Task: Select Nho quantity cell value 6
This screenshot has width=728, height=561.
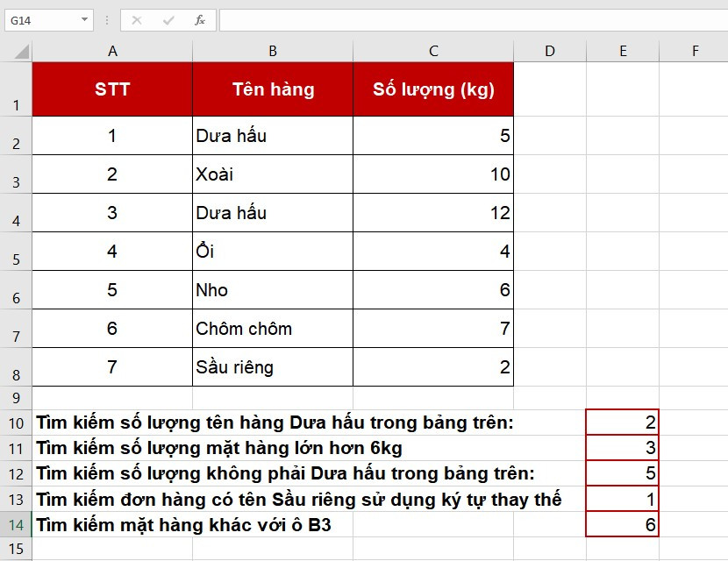Action: 433,289
